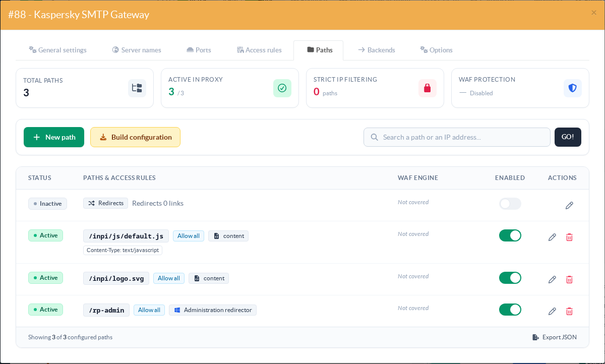Image resolution: width=605 pixels, height=364 pixels.
Task: Click Not covered in the /rp-admin row
Action: [x=413, y=308]
